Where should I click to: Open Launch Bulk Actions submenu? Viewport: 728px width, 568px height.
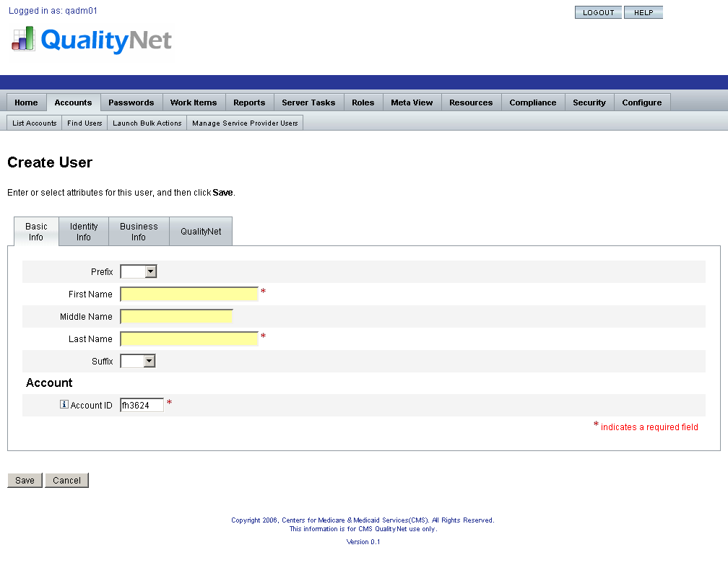pos(147,123)
